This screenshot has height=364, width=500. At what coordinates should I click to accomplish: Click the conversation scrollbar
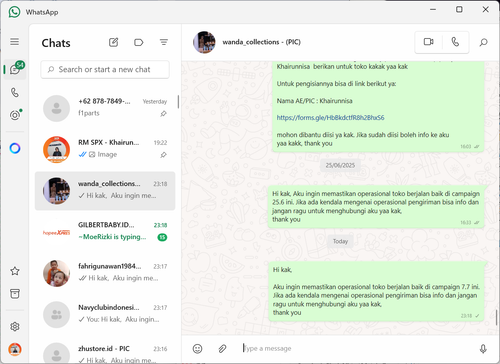(x=497, y=317)
